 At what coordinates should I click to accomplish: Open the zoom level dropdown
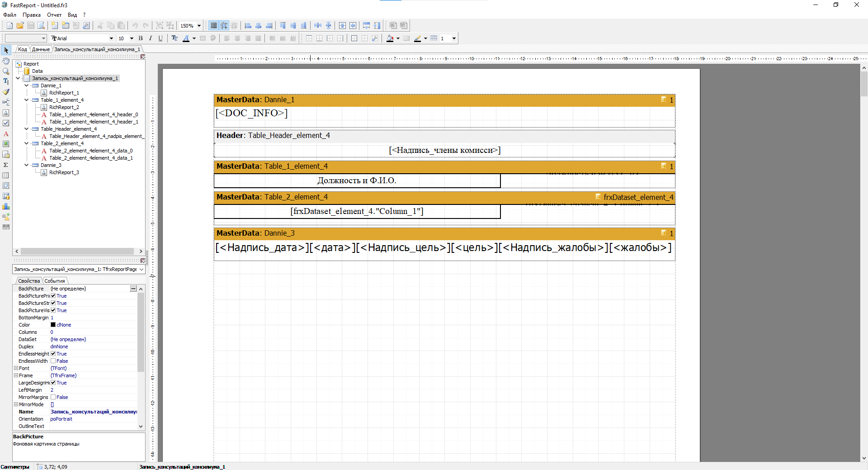click(199, 26)
